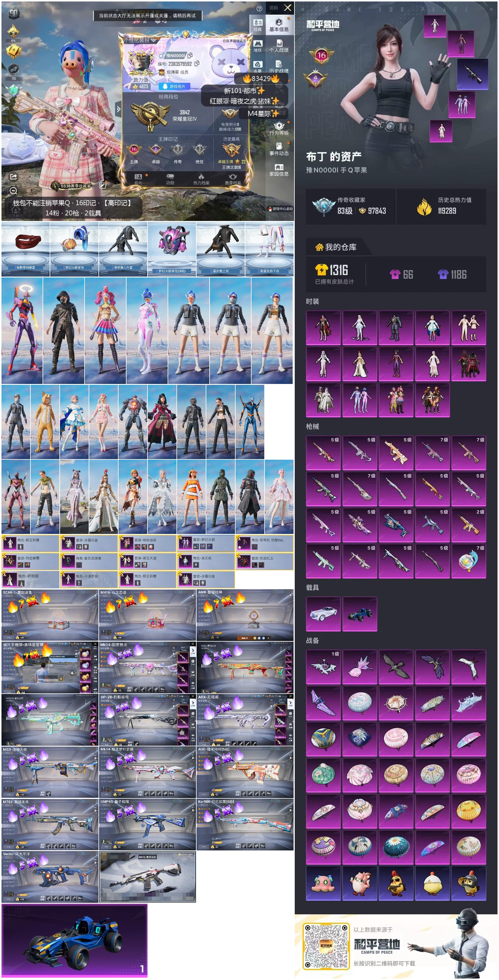Tap the pink shirt icon beside 66

click(x=395, y=274)
